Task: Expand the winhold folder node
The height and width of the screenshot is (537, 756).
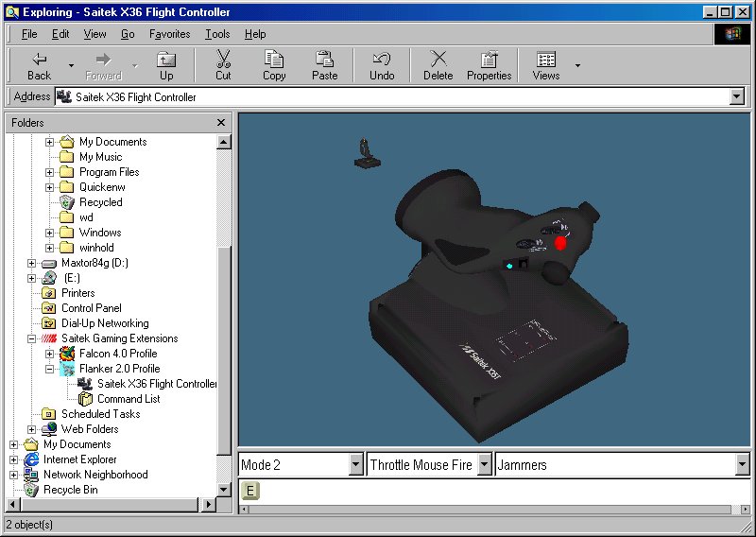Action: 49,248
